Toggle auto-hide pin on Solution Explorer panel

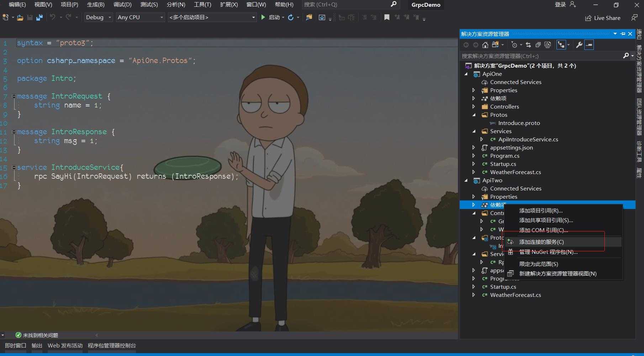point(623,34)
